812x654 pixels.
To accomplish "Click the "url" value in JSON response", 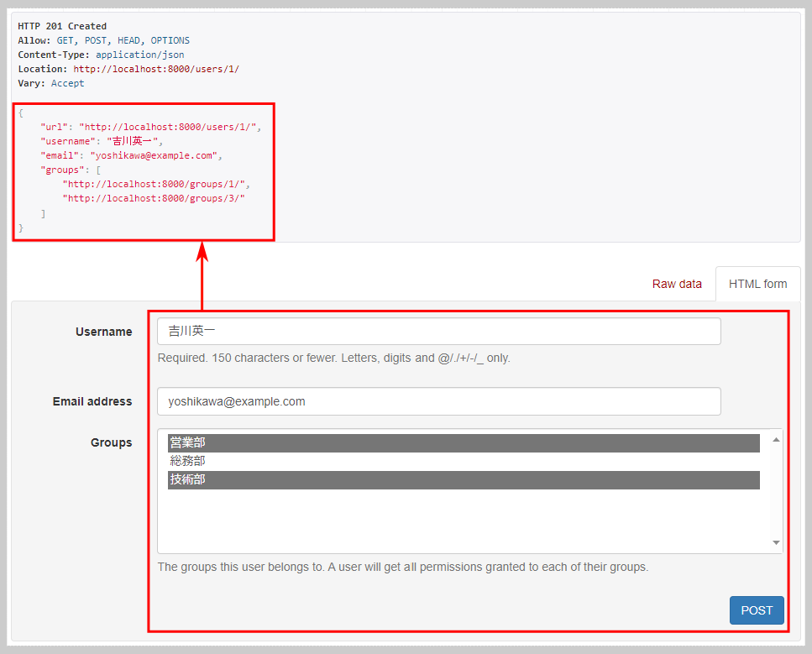I will click(x=167, y=127).
